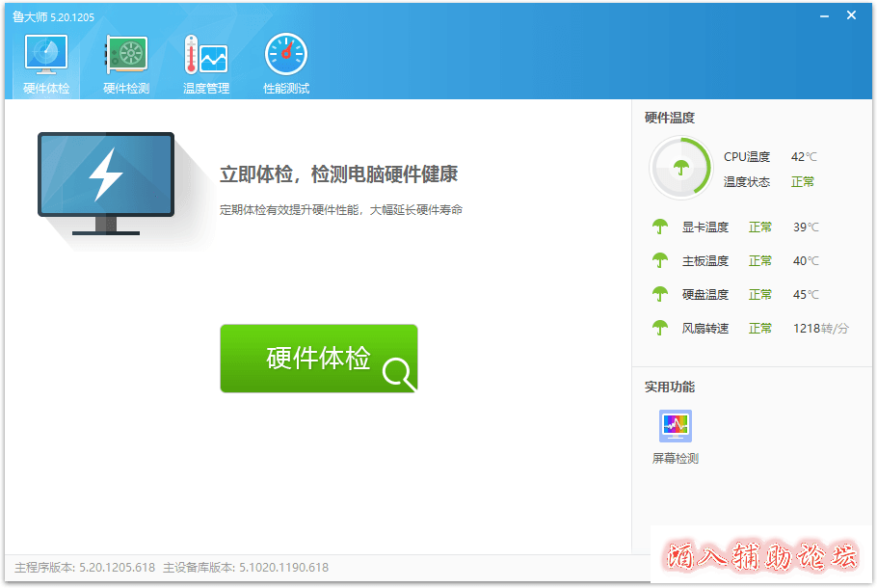Screen dimensions: 877x588
Task: Click the large monitor lightning illustration
Action: [106, 183]
